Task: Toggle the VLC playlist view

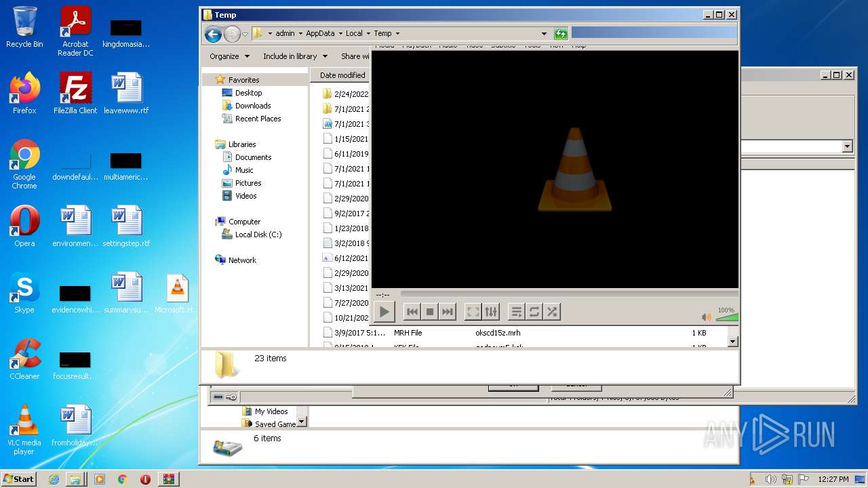Action: pos(517,312)
